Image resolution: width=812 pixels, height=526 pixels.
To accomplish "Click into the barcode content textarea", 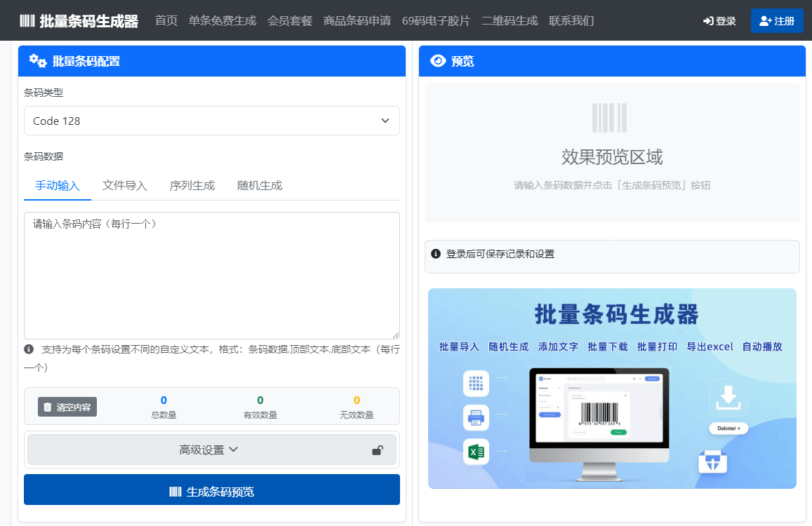I will click(x=212, y=276).
